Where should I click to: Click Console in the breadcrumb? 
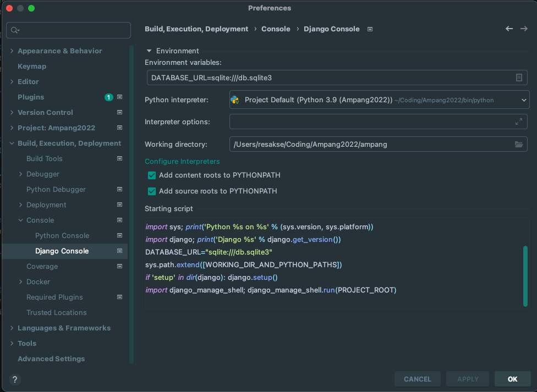(x=276, y=29)
